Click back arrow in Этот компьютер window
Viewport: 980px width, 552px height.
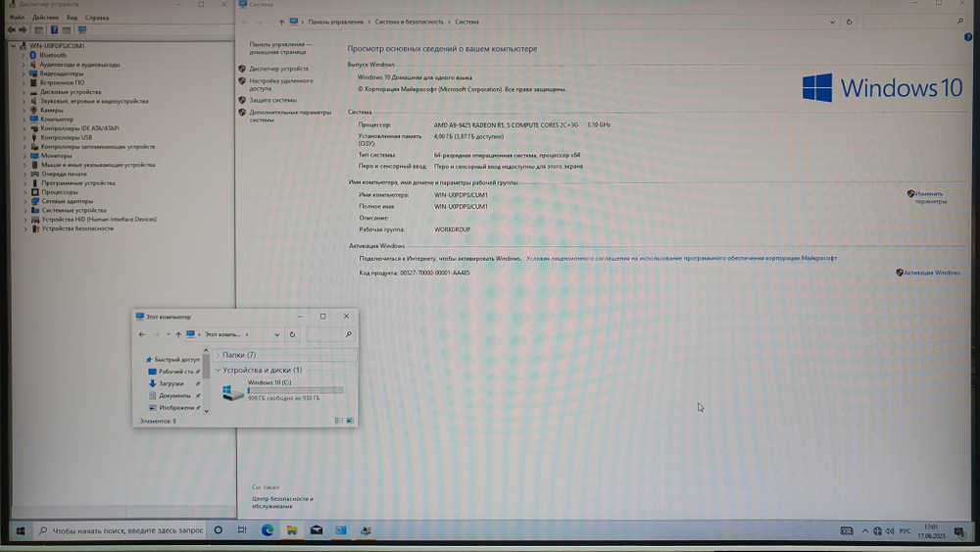142,334
